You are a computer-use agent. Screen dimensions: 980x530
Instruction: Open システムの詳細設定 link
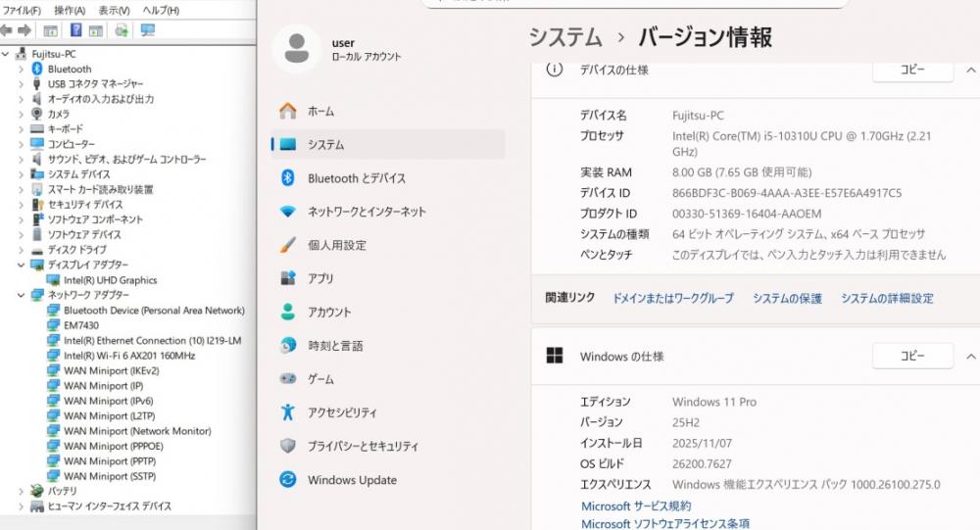click(x=887, y=298)
